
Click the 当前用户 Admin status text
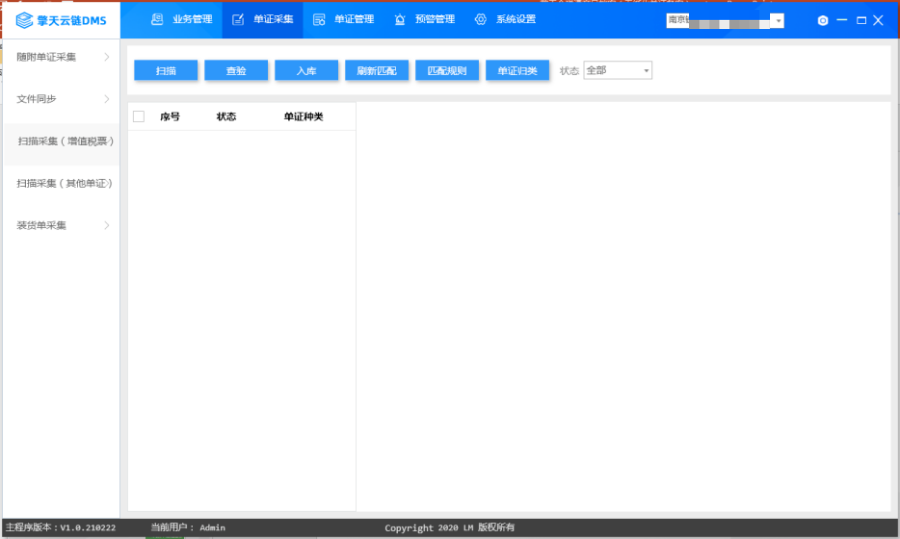188,528
